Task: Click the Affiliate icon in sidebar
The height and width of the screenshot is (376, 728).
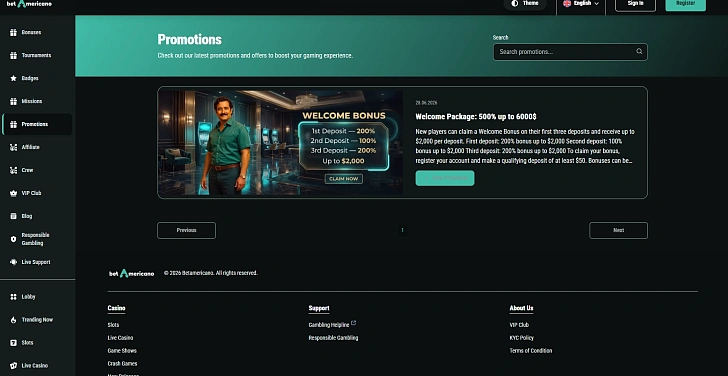Action: tap(13, 147)
